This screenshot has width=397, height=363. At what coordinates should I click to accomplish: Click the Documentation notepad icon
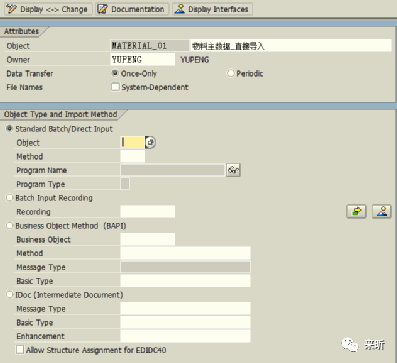102,9
